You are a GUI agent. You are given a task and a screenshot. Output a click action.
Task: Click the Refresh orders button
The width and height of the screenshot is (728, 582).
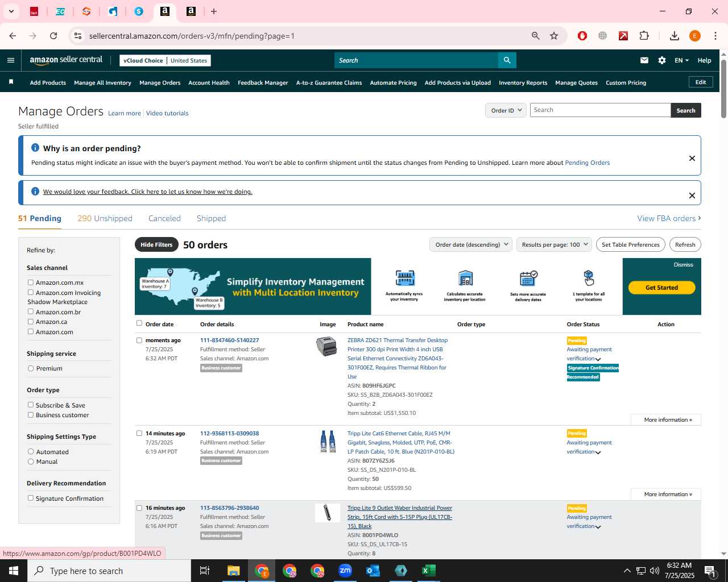(x=685, y=244)
